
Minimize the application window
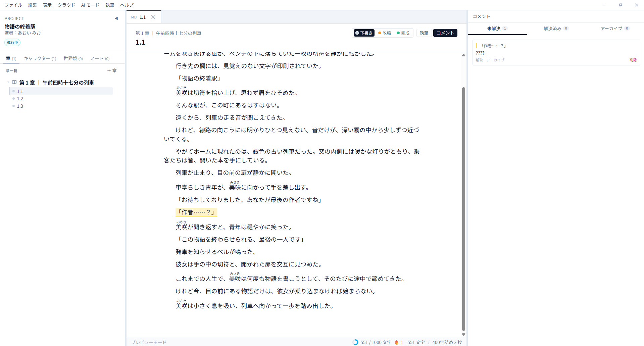pyautogui.click(x=604, y=5)
